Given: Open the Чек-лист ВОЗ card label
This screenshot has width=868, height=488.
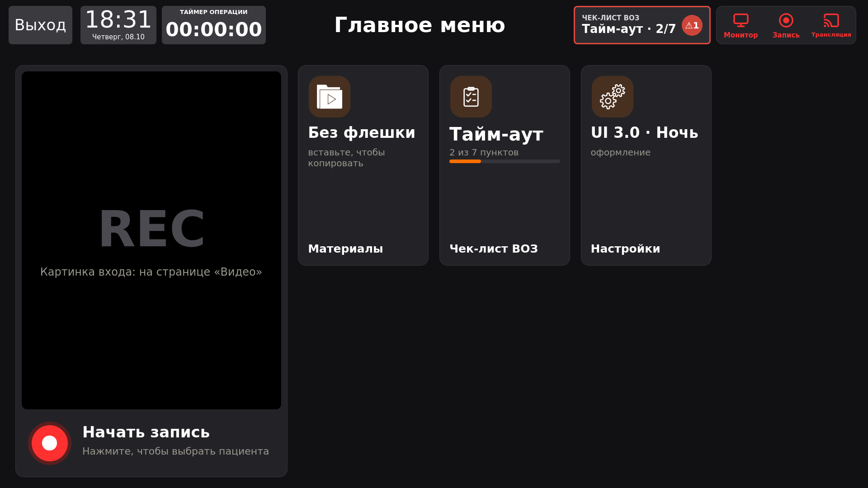Looking at the screenshot, I should [x=494, y=249].
